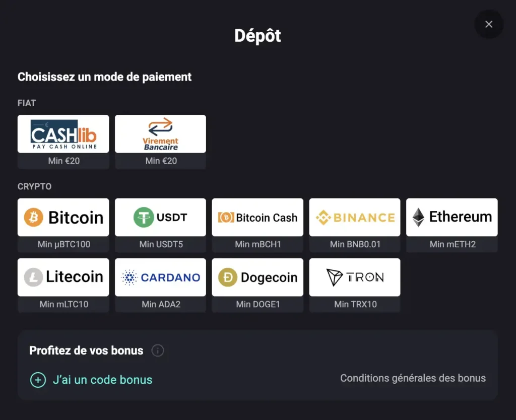Select the Ethereum diamond icon
Viewport: 516px width, 420px height.
[418, 217]
